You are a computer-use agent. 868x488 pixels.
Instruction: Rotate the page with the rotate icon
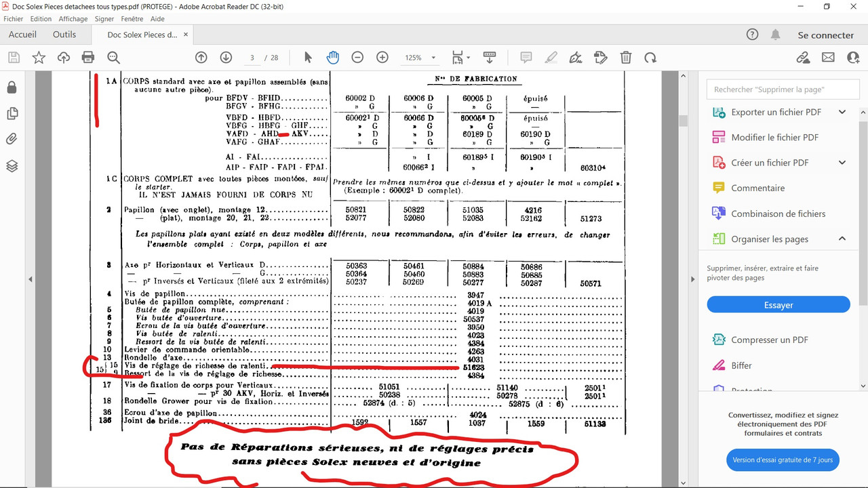pyautogui.click(x=650, y=58)
